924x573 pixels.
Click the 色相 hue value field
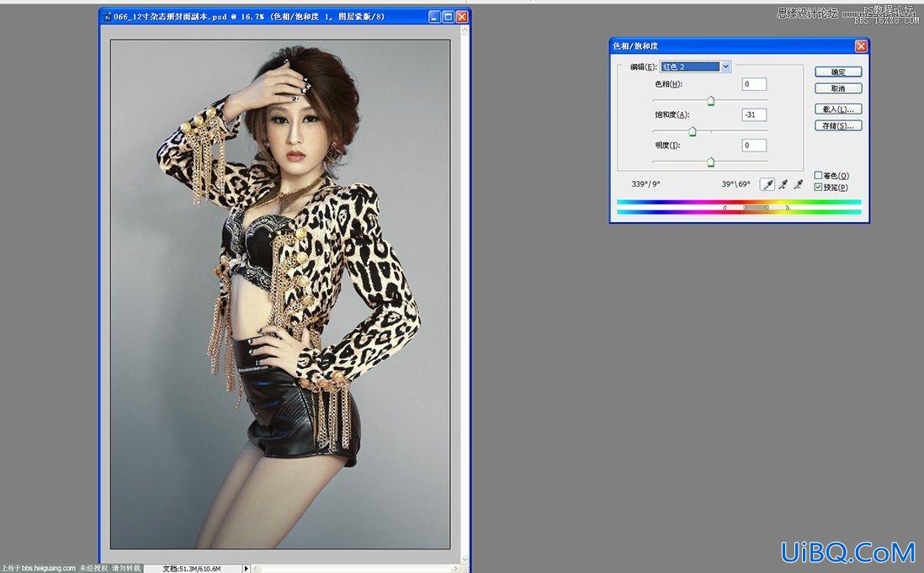pos(754,84)
